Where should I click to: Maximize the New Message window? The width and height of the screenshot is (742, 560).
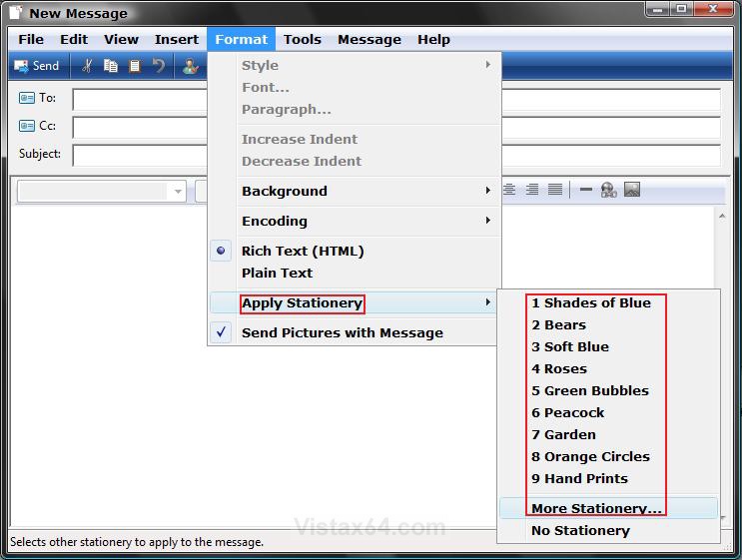coord(681,9)
